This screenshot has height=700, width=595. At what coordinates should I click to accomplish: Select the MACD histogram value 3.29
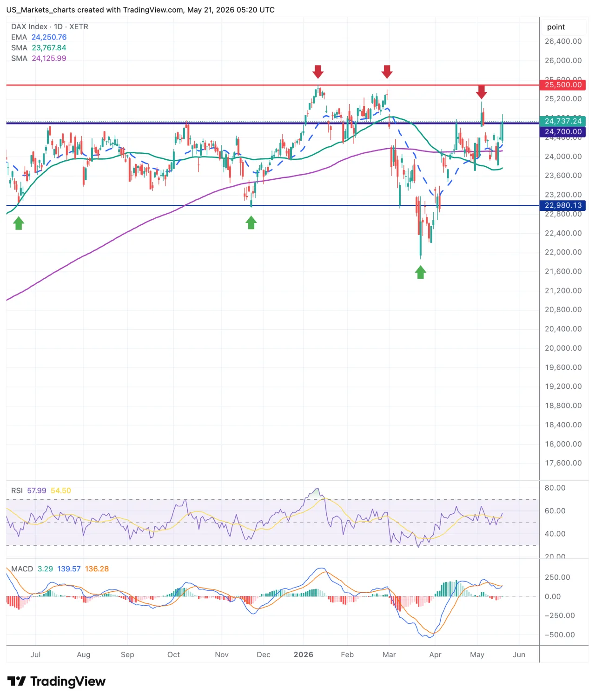pos(45,569)
